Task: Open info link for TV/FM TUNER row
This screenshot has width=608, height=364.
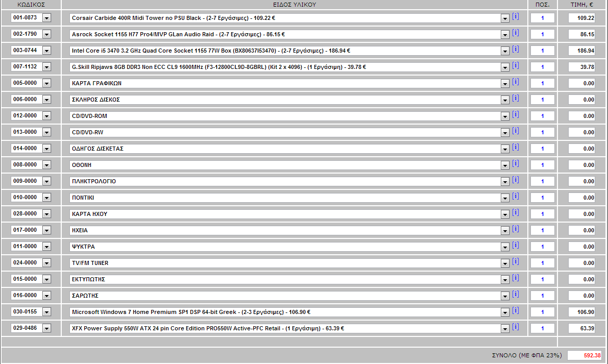Action: 515,261
